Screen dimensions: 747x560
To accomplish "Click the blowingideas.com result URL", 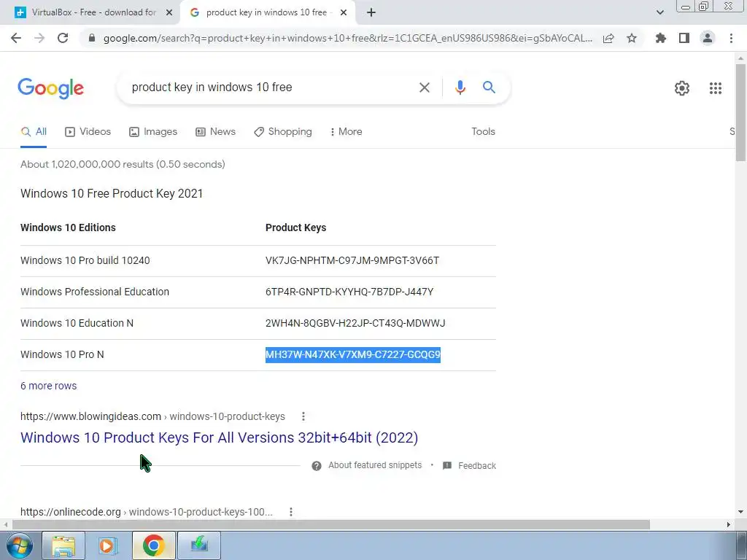I will (152, 416).
